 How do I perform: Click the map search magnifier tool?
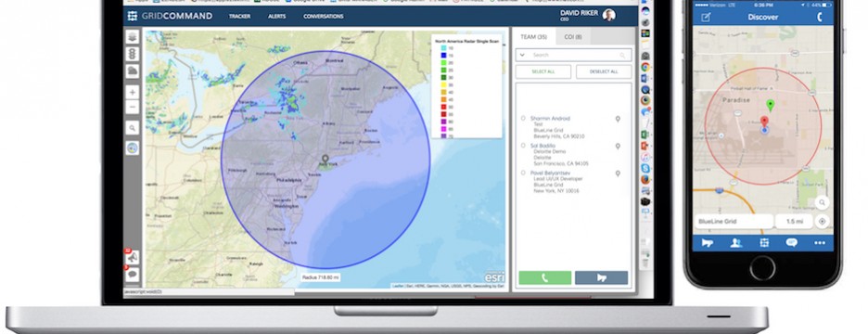(133, 129)
